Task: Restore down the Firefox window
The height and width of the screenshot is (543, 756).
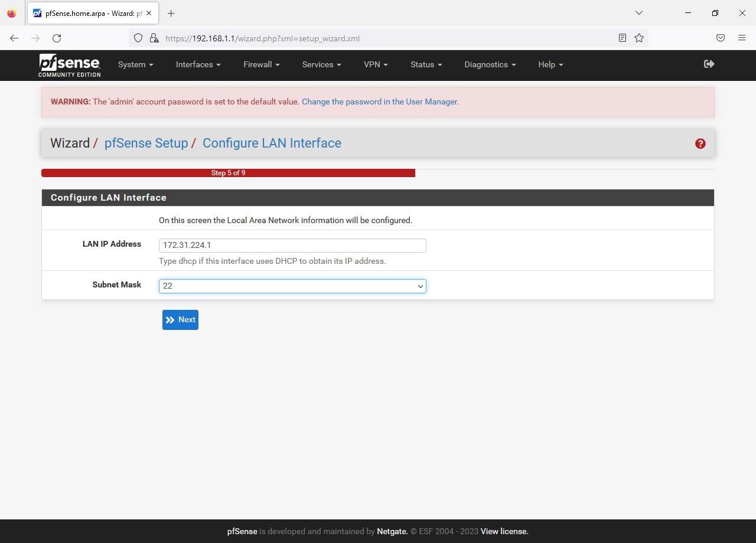Action: coord(715,13)
